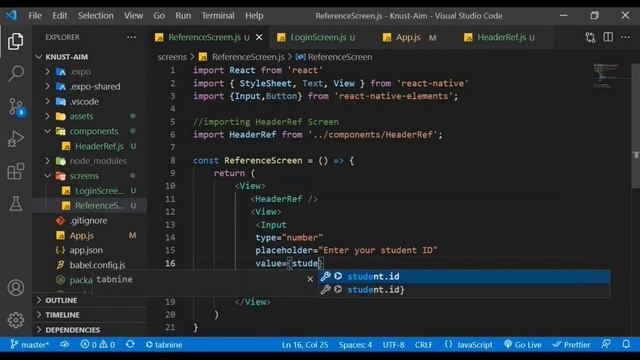Click the sync history status icon
Screen dimensions: 640x360
(x=130, y=344)
